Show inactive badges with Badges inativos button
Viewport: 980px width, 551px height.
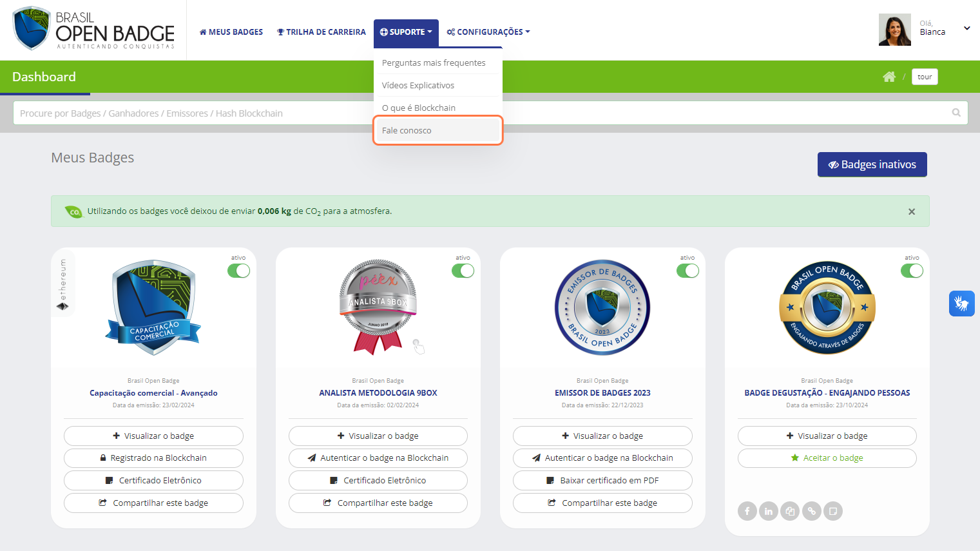coord(872,164)
